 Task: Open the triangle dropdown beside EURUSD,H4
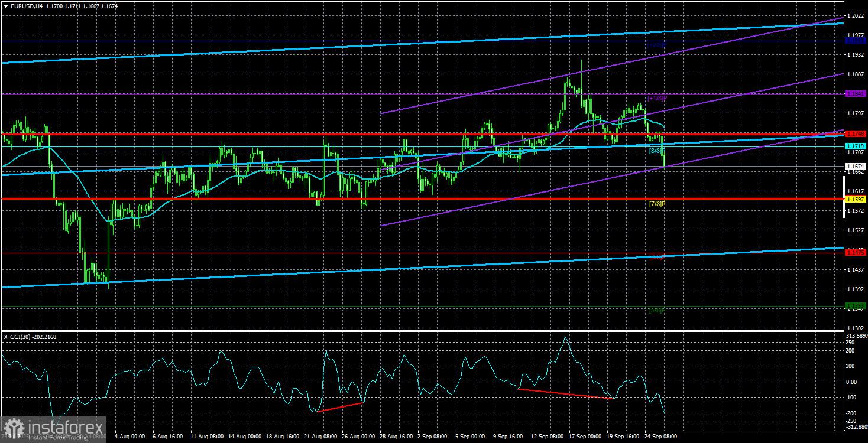pos(5,5)
